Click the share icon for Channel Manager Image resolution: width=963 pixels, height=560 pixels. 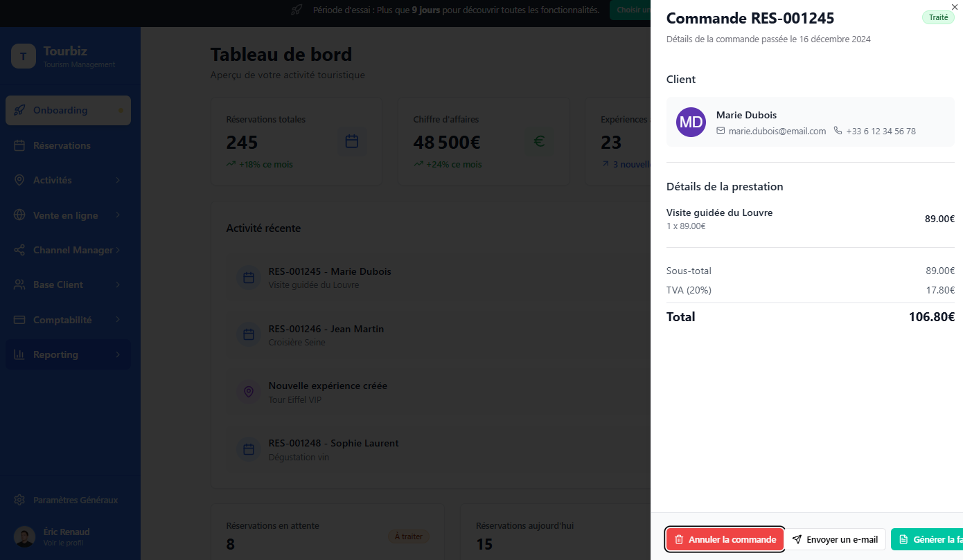(19, 250)
